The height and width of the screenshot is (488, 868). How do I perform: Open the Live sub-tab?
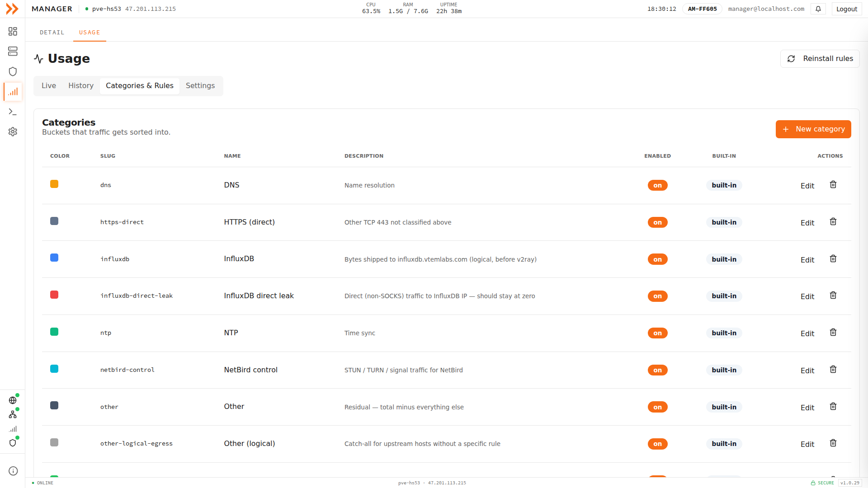point(49,86)
